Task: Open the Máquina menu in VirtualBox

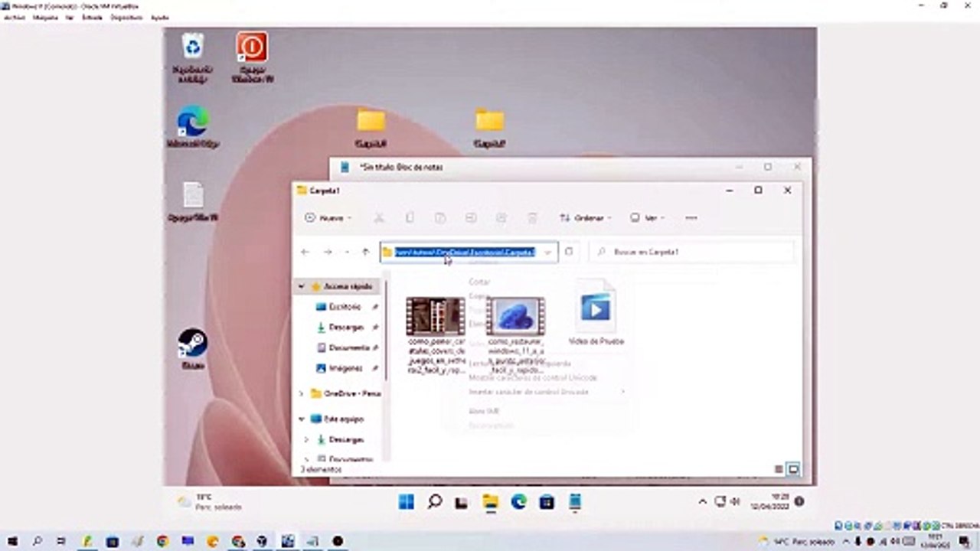Action: pos(45,17)
